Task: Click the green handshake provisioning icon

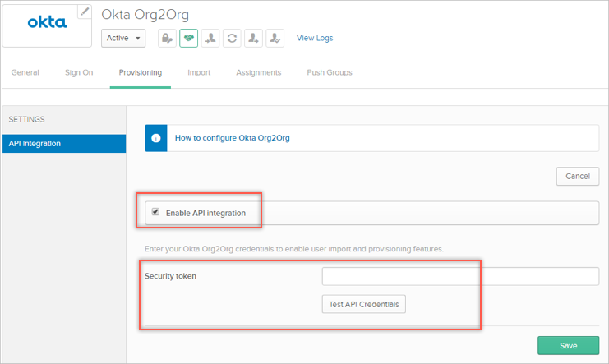Action: 189,38
